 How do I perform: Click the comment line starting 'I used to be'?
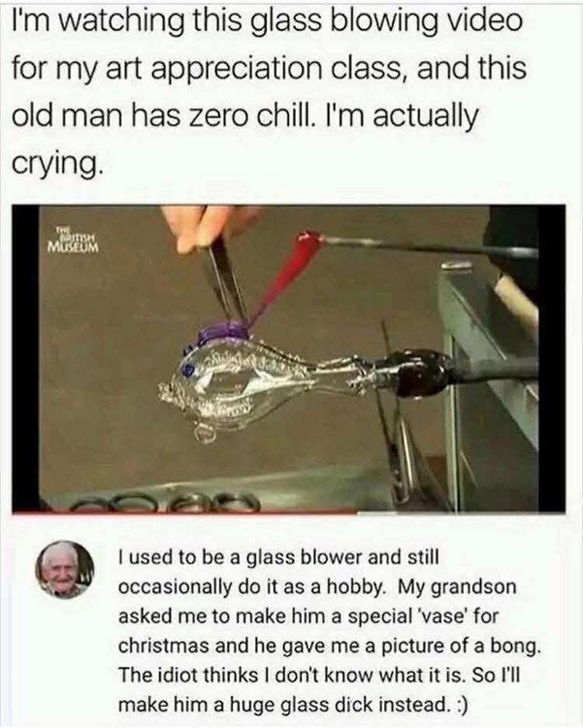(x=278, y=557)
